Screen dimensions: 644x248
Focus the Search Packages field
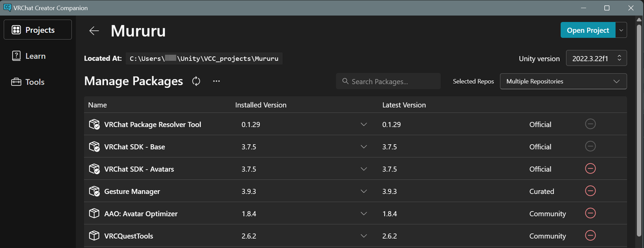point(388,81)
